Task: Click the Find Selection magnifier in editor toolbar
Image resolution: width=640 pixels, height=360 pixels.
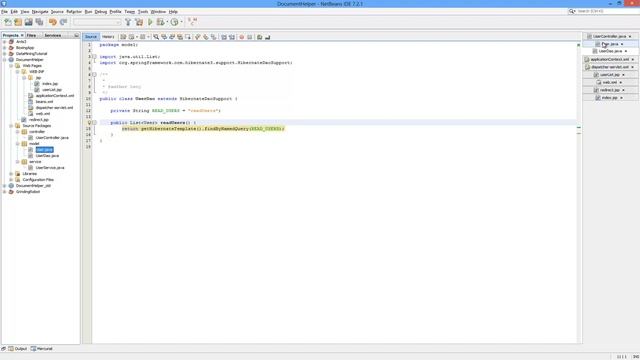Action: 156,37
